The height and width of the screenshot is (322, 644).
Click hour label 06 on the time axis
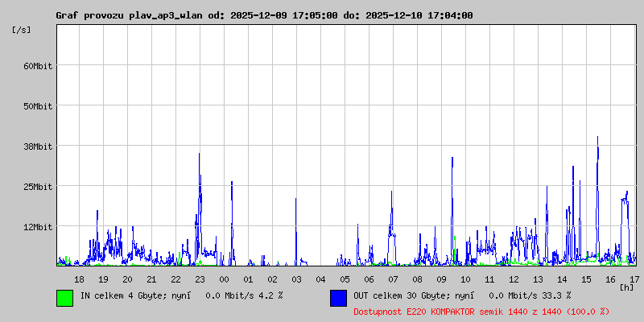coord(369,279)
